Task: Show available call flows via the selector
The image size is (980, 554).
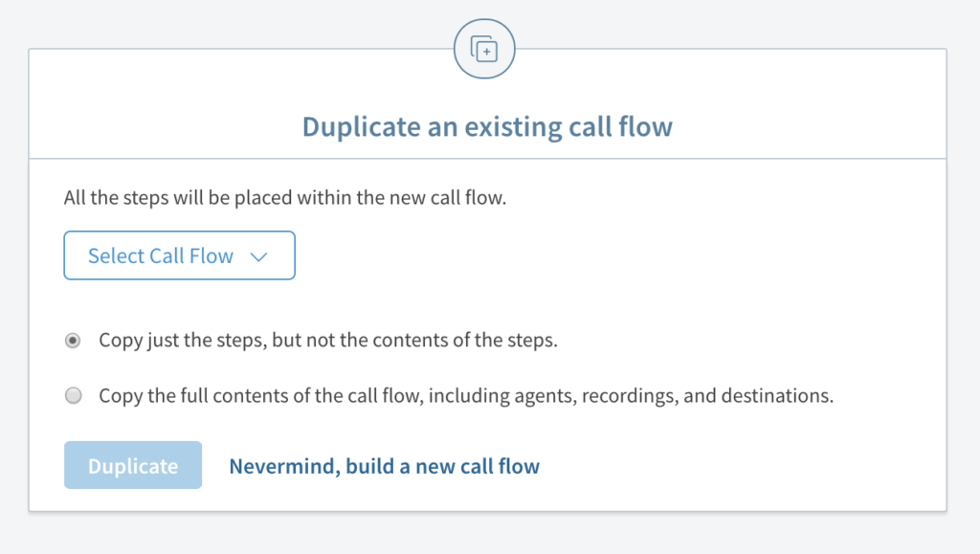Action: (x=179, y=255)
